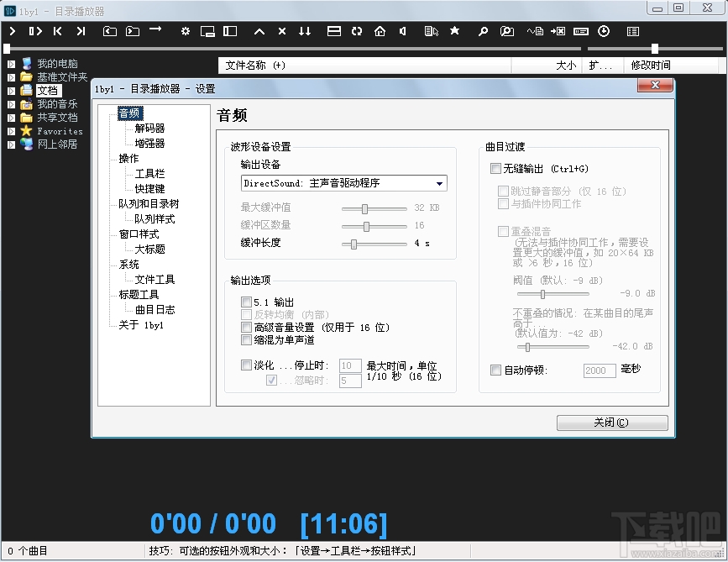Enable 无缝输出 seamless output checkbox
728x562 pixels.
pyautogui.click(x=495, y=168)
